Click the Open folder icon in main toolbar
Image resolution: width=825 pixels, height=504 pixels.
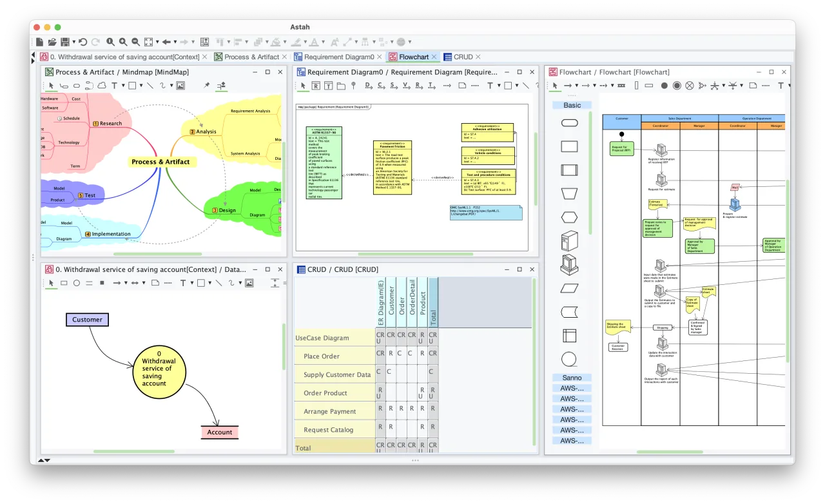(52, 42)
